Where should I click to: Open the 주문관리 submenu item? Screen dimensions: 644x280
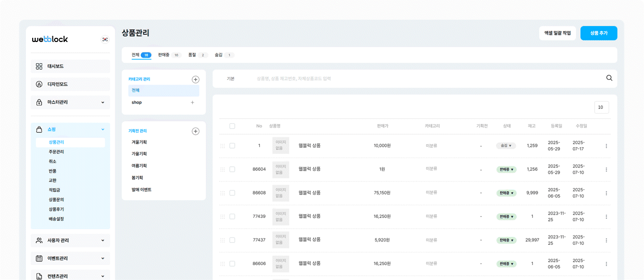click(x=56, y=152)
